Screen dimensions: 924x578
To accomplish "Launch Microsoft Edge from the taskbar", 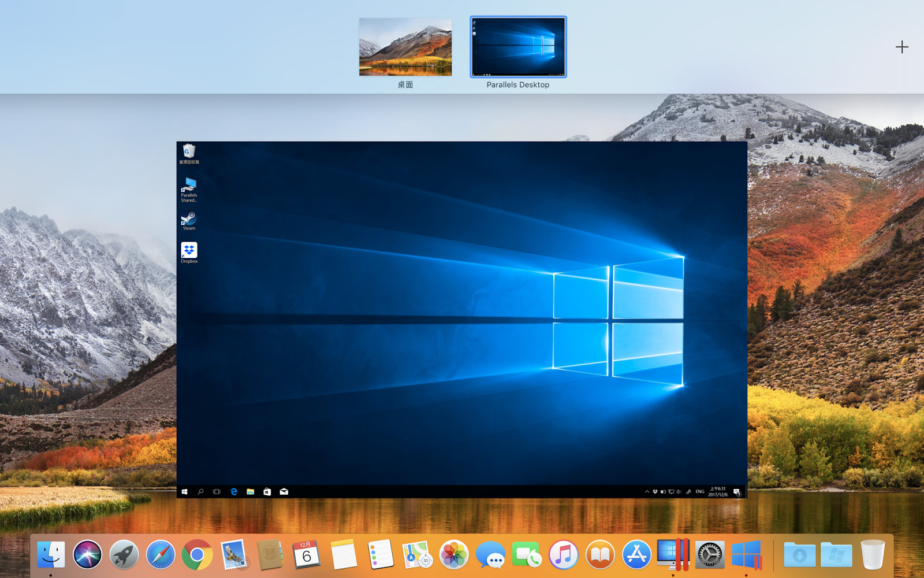I will (234, 492).
